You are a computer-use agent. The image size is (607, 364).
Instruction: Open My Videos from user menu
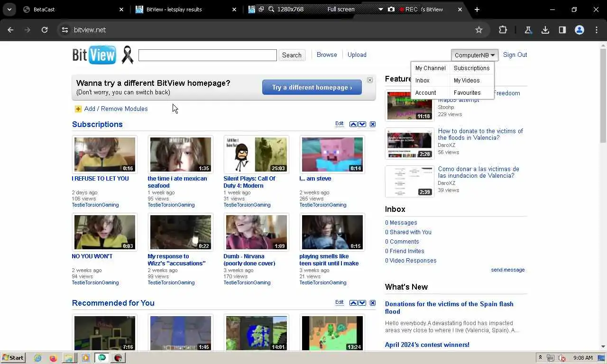click(467, 81)
